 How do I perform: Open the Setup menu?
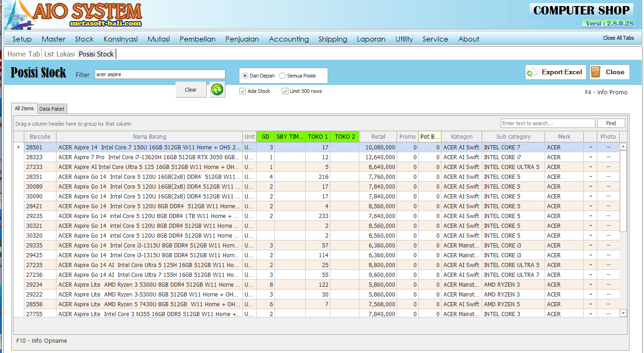(22, 39)
